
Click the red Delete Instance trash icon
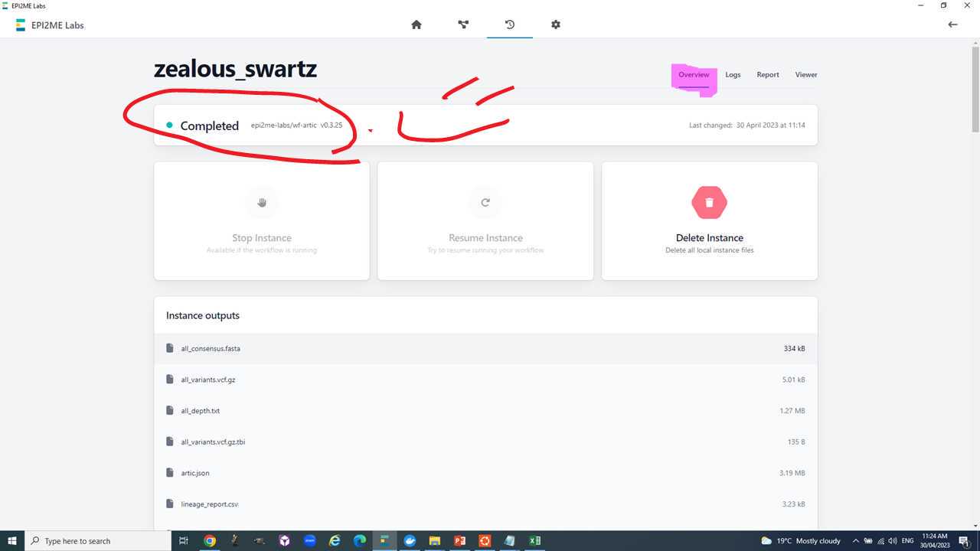(x=709, y=203)
